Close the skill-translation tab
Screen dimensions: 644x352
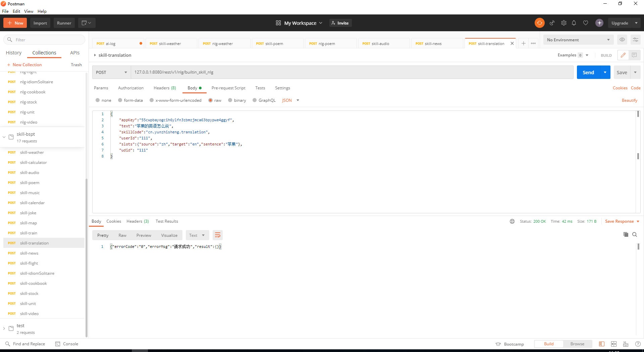(512, 43)
